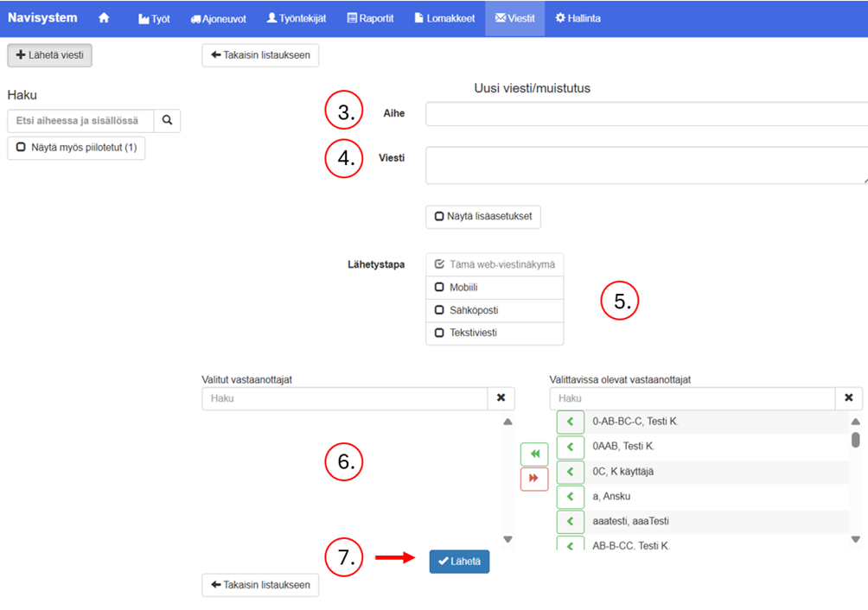Remove all recipients with red double arrow
Screen dimensions: 868x610
(x=534, y=478)
